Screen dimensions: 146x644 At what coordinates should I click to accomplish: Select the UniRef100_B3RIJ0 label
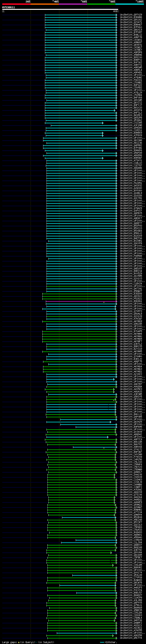pos(131,359)
